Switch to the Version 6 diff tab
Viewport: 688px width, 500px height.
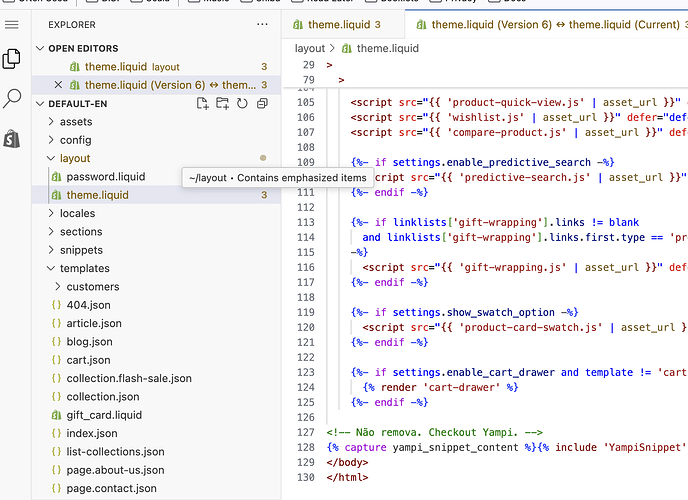(548, 25)
